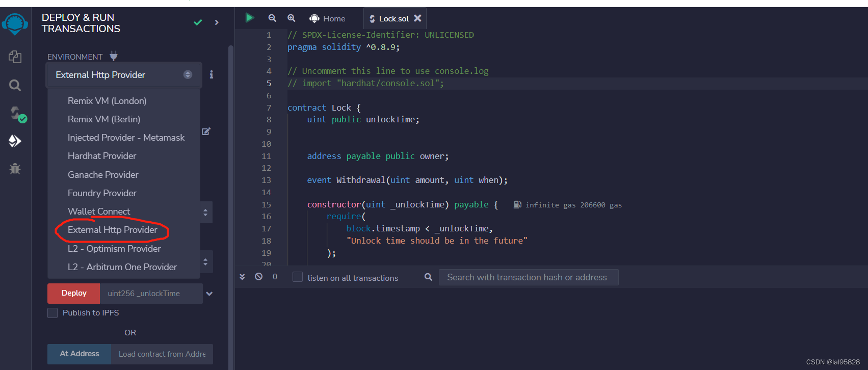
Task: Open the File Explorer sidebar icon
Action: pos(15,57)
